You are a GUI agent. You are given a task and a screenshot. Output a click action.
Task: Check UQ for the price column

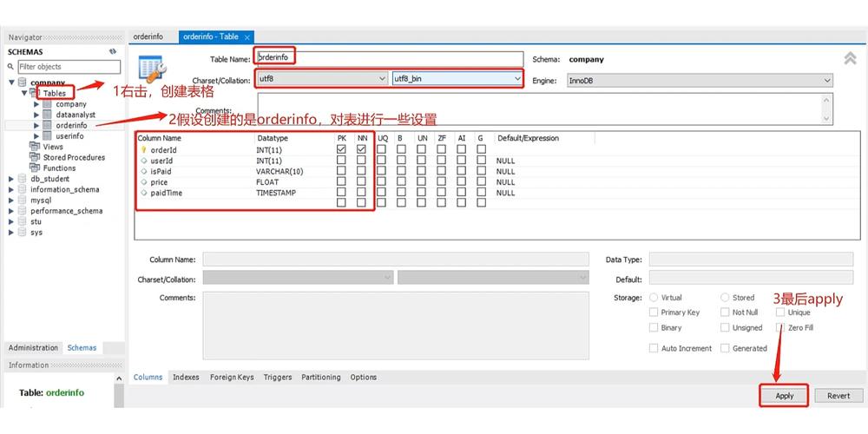coord(381,182)
